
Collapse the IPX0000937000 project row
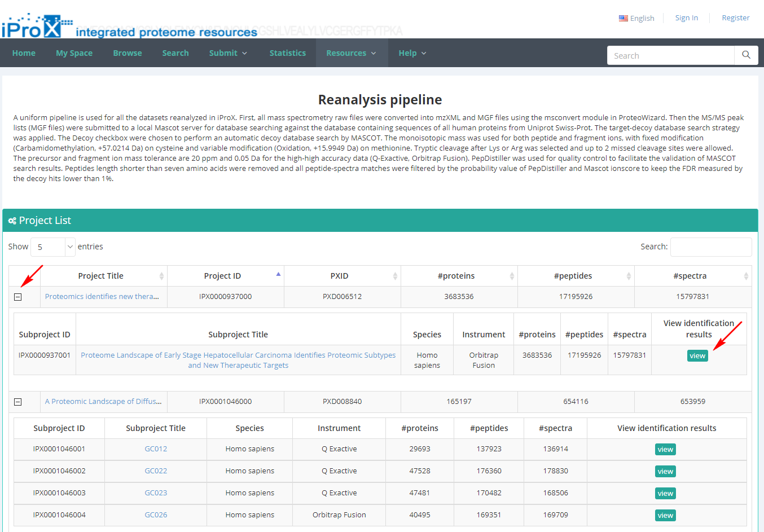[18, 297]
